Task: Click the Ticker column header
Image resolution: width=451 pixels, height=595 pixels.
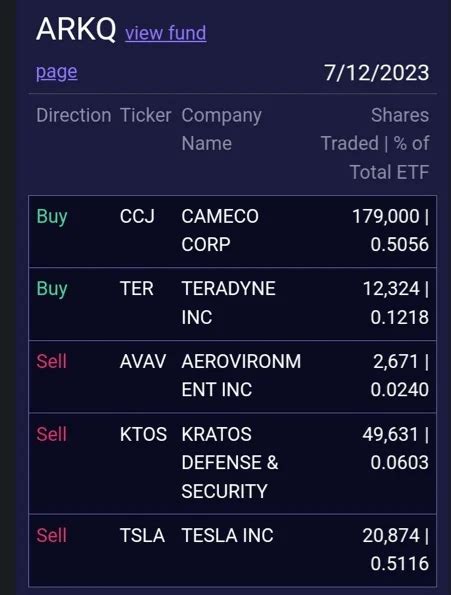Action: 146,115
